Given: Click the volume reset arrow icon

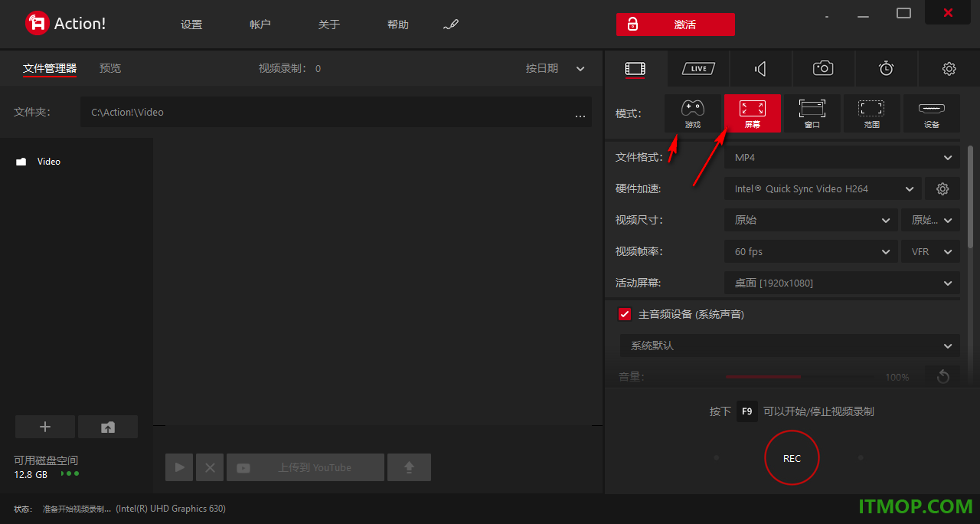Looking at the screenshot, I should (x=942, y=376).
